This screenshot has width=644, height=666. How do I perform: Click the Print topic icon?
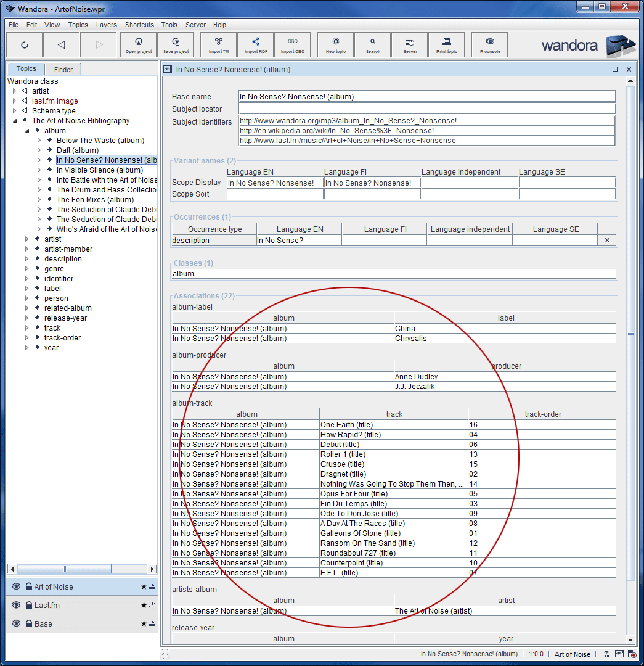(447, 44)
